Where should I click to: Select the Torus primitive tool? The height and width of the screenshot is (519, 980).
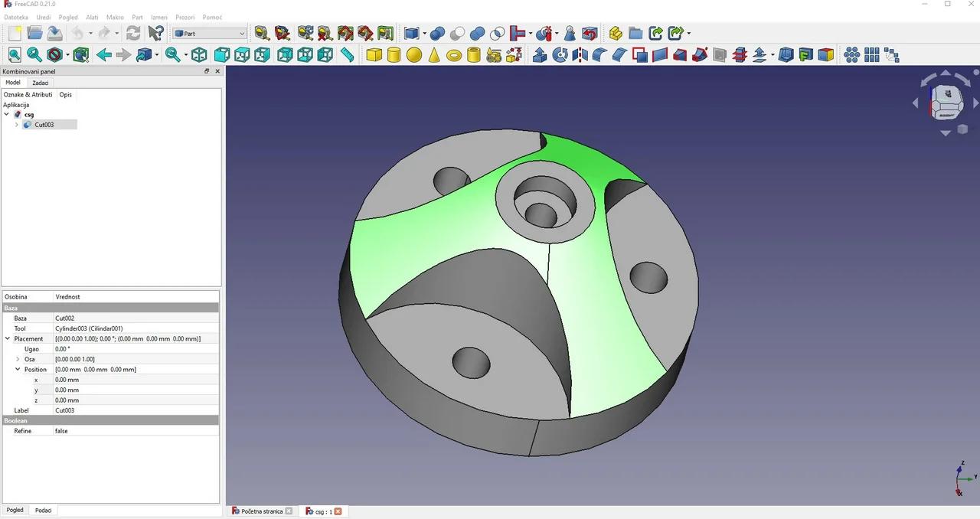pyautogui.click(x=453, y=54)
